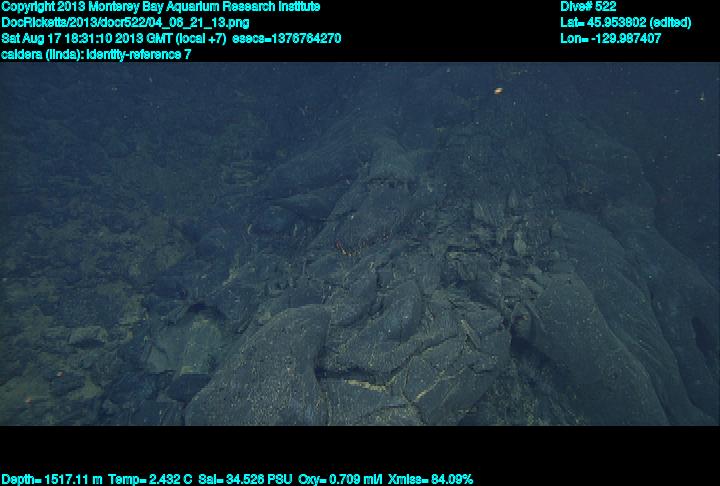The width and height of the screenshot is (720, 486).
Task: Click the oxygen 'Oxy= 0.709 ml/l' reading
Action: (x=340, y=479)
